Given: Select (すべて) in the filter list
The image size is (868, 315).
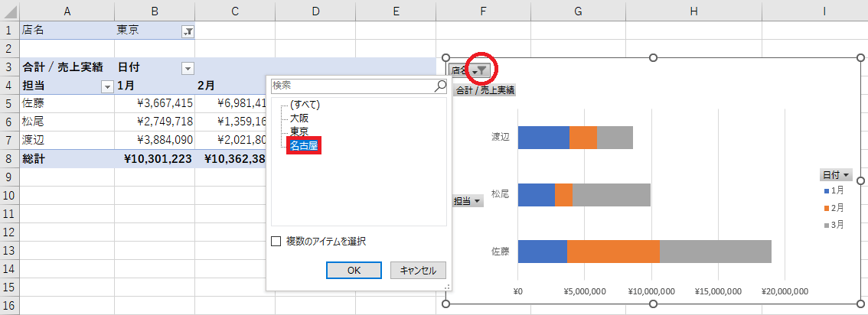Looking at the screenshot, I should 304,105.
